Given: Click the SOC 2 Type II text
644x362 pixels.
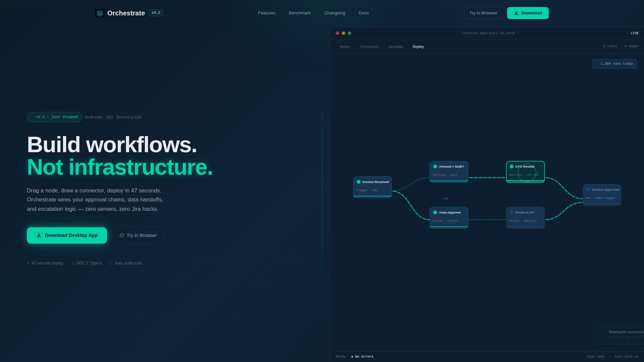Looking at the screenshot, I should click(89, 263).
